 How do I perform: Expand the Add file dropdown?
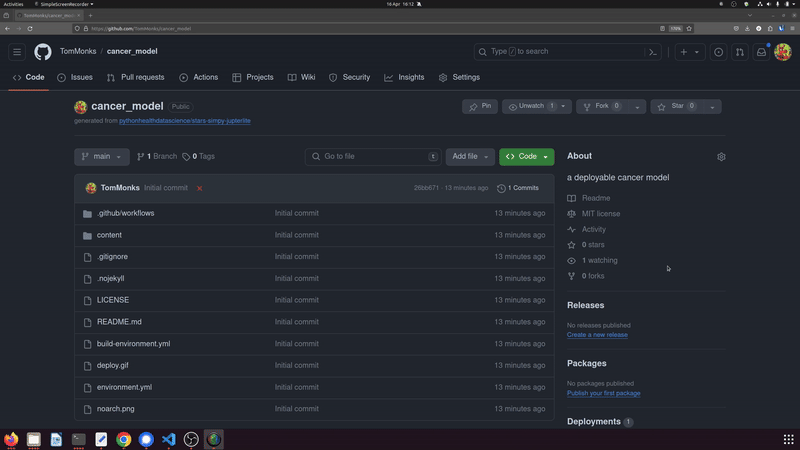(x=470, y=157)
